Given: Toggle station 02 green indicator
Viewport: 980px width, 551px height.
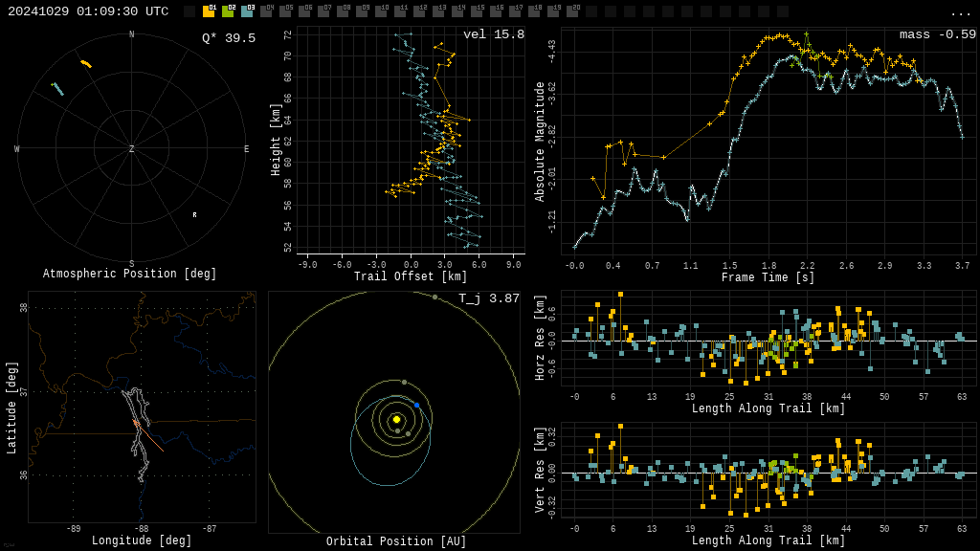Looking at the screenshot, I should coord(228,11).
